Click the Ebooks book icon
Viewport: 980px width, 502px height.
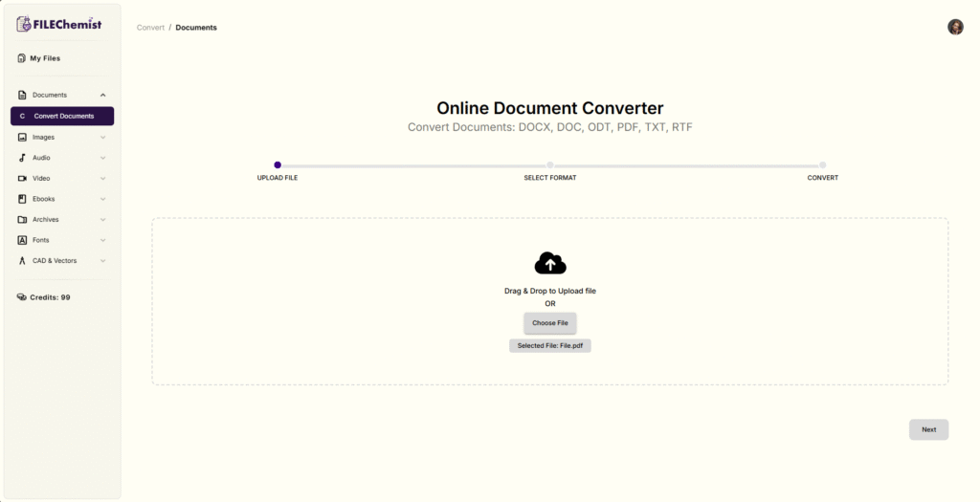[x=22, y=199]
